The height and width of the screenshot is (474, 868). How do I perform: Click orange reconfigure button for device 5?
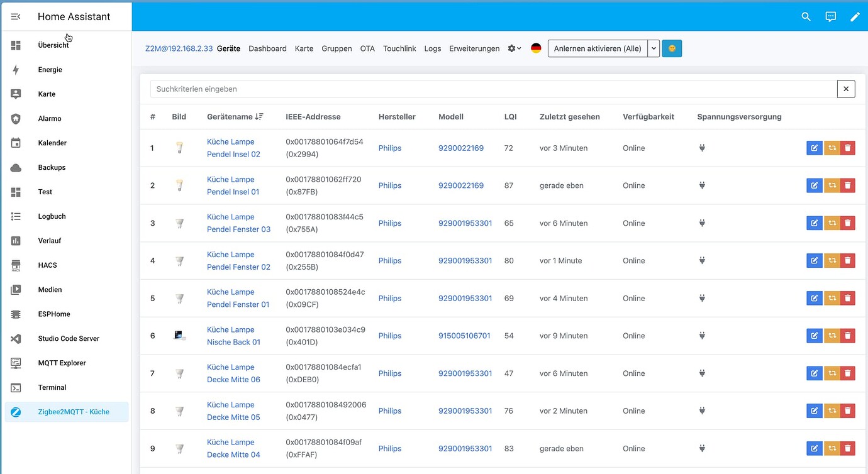[832, 299]
